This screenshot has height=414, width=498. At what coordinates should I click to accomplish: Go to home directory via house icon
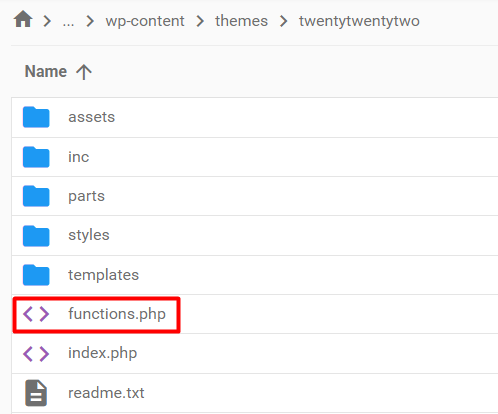click(x=23, y=19)
